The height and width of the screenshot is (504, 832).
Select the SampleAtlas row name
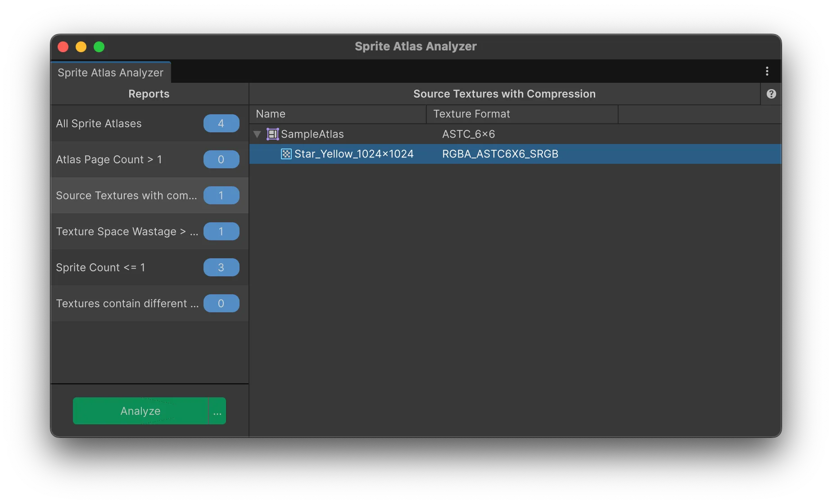(x=312, y=134)
